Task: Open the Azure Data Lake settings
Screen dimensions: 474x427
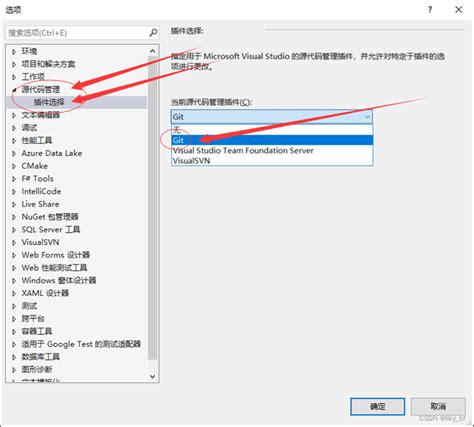Action: coord(52,153)
